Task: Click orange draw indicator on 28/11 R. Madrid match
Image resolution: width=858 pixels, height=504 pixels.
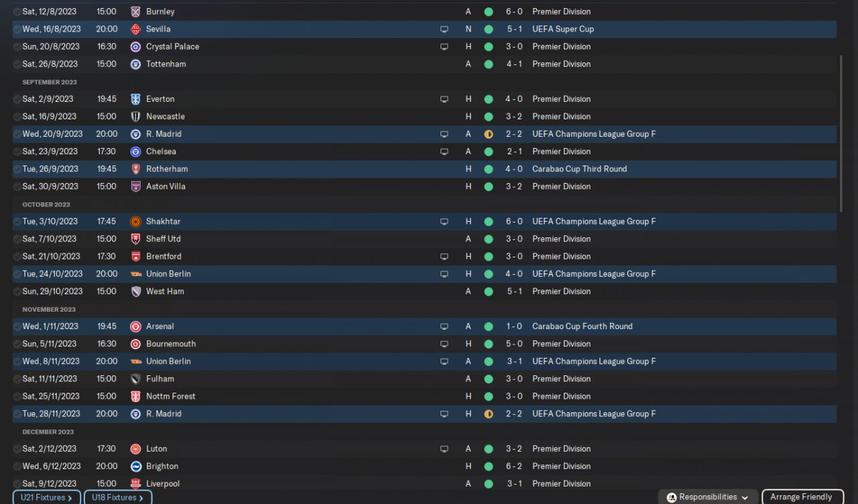Action: click(x=488, y=414)
